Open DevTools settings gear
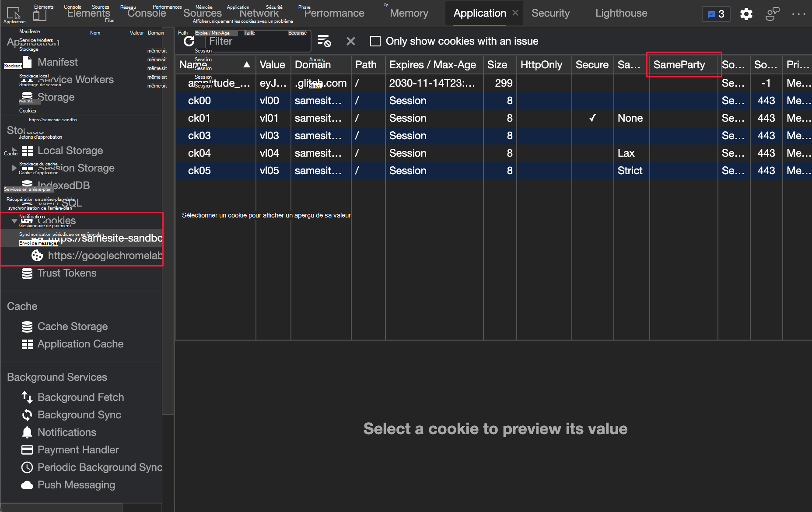 [x=746, y=14]
